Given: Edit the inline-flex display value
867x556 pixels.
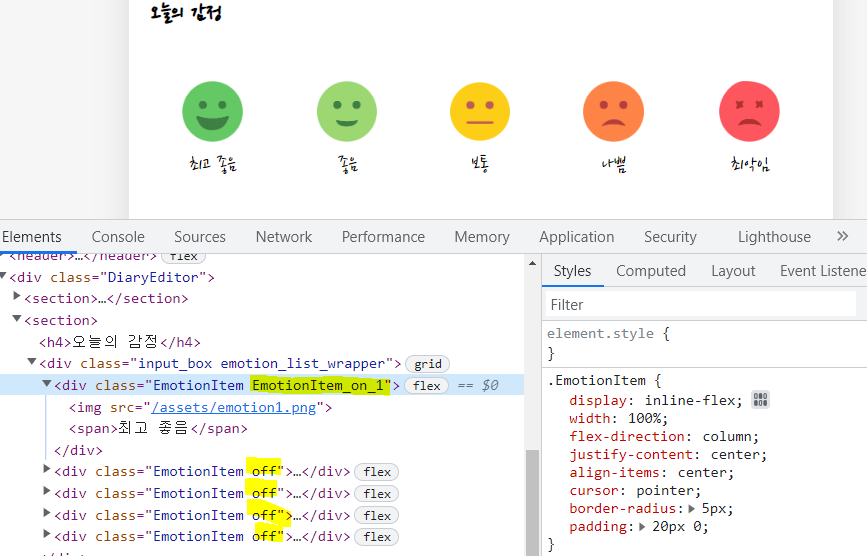Looking at the screenshot, I should 690,400.
